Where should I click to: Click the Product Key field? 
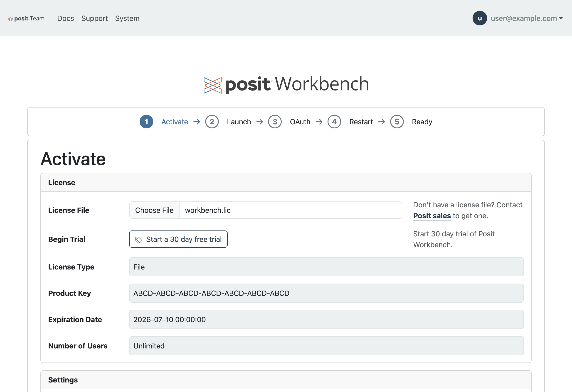coord(326,293)
